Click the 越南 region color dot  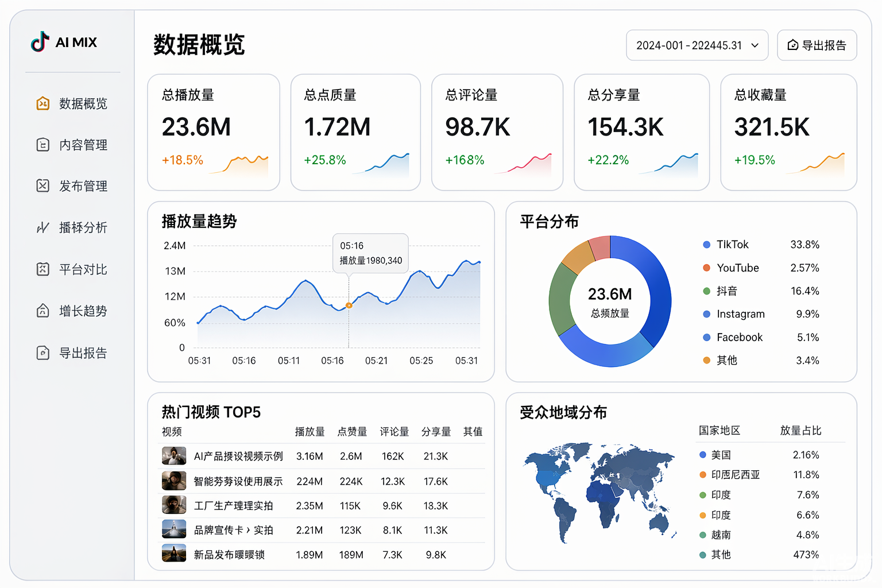[x=703, y=535]
